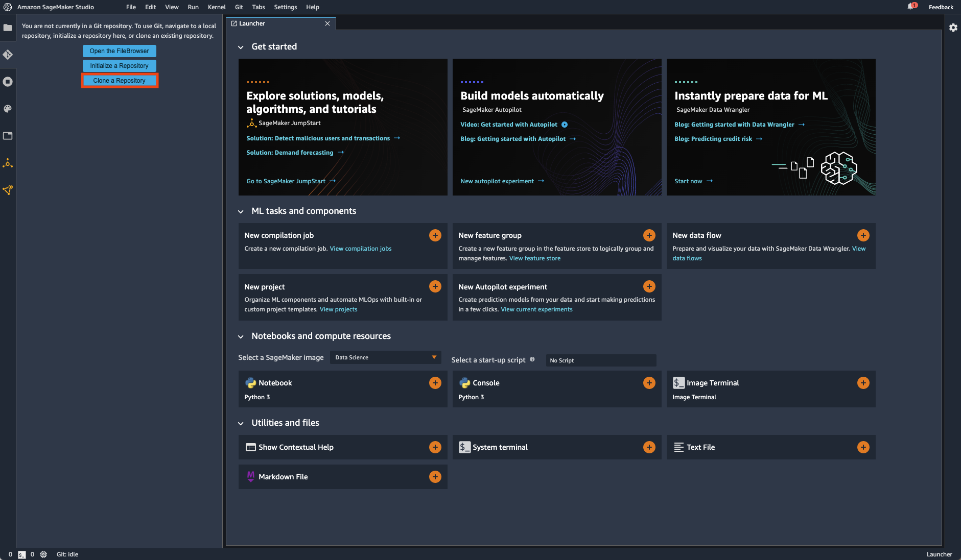
Task: Open SageMaker resources sidebar icon
Action: [x=8, y=190]
